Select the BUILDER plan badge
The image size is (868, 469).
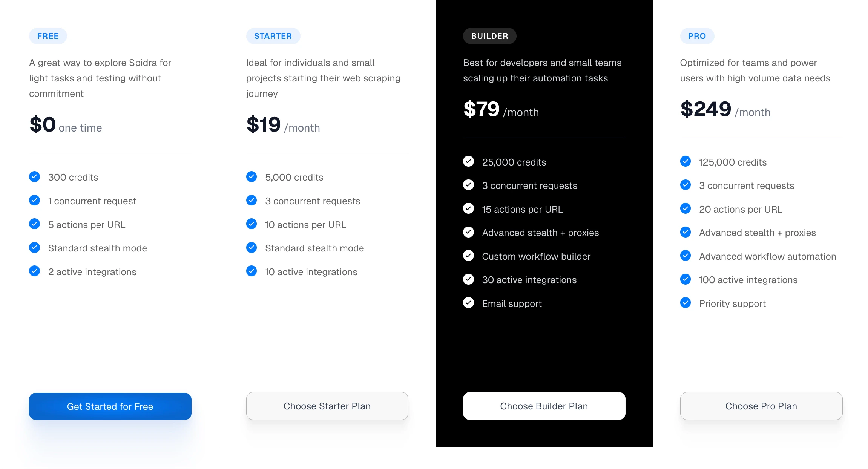pyautogui.click(x=489, y=36)
